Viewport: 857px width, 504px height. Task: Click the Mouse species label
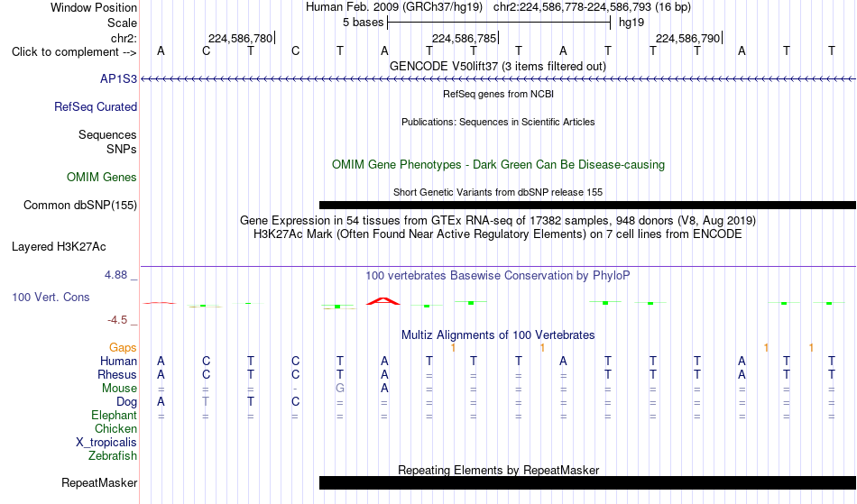(119, 389)
